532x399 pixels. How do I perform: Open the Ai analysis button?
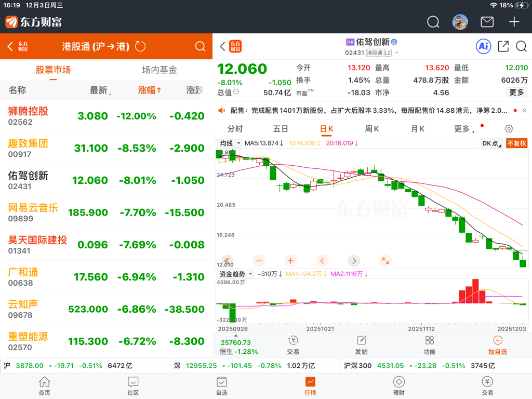(x=484, y=46)
